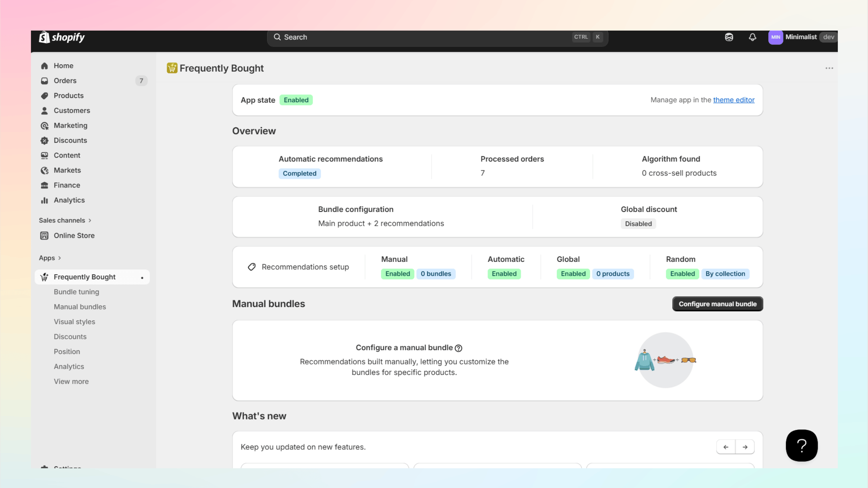Open the app's Analytics submenu item
This screenshot has height=488, width=868.
click(69, 366)
